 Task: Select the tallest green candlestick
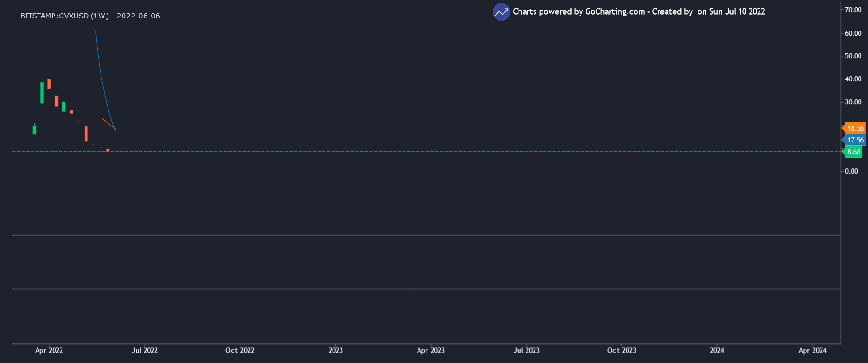42,93
